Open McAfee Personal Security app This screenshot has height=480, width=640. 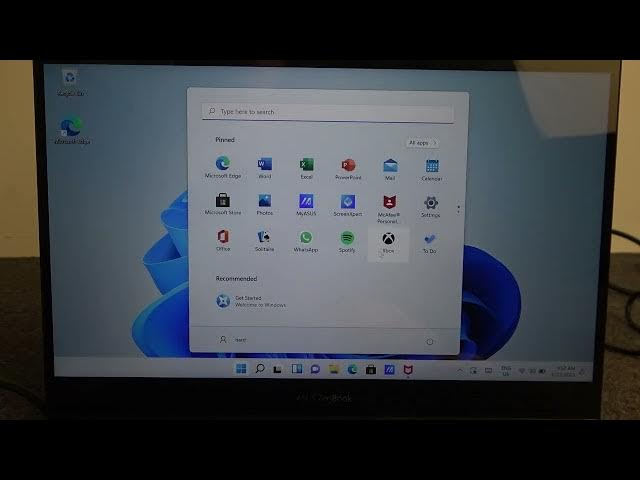pyautogui.click(x=389, y=209)
